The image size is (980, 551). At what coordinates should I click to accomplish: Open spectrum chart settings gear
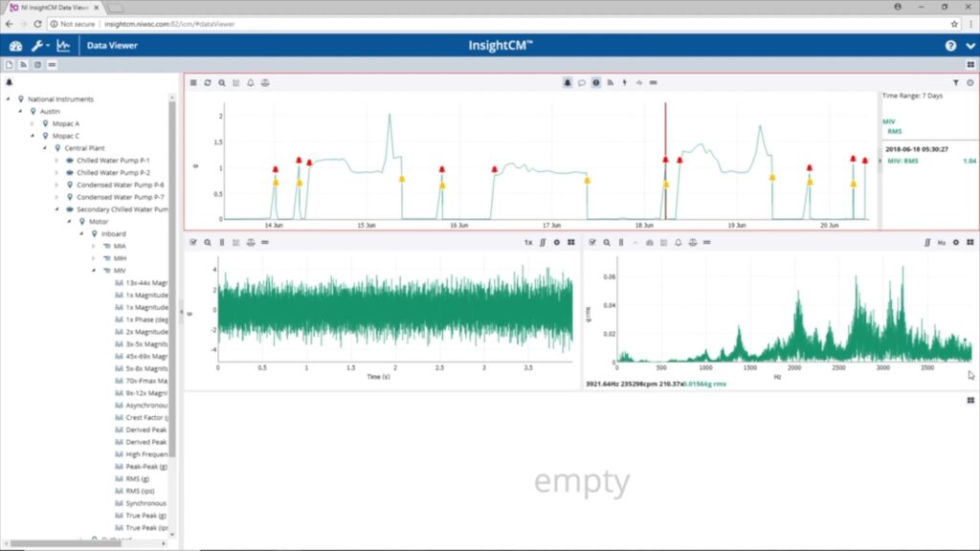[x=955, y=243]
